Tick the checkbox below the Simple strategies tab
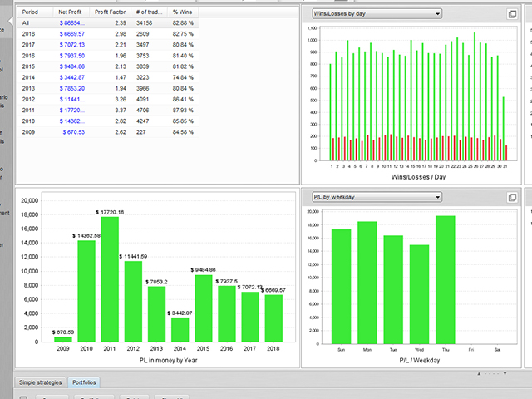Image resolution: width=532 pixels, height=399 pixels. pos(23,397)
